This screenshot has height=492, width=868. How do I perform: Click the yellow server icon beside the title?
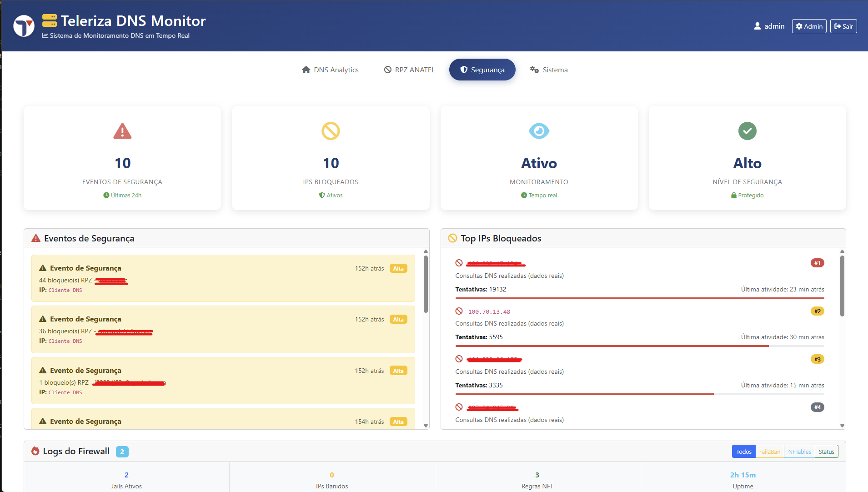click(50, 20)
